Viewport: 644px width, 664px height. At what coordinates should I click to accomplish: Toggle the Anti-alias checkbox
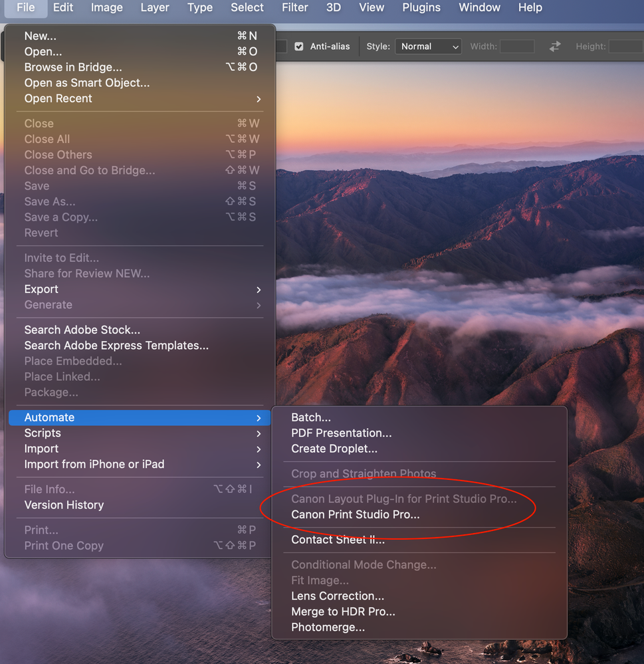pos(299,47)
